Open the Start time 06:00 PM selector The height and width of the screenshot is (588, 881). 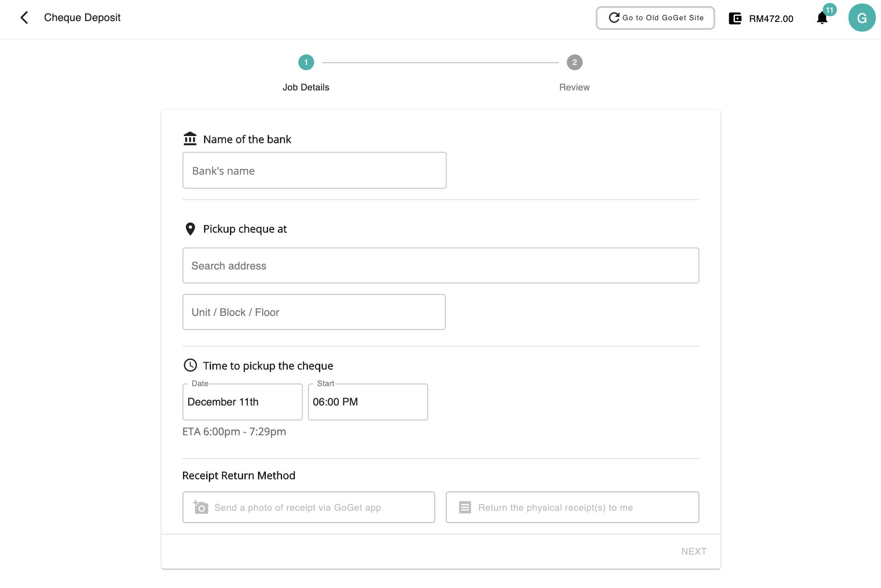point(368,402)
